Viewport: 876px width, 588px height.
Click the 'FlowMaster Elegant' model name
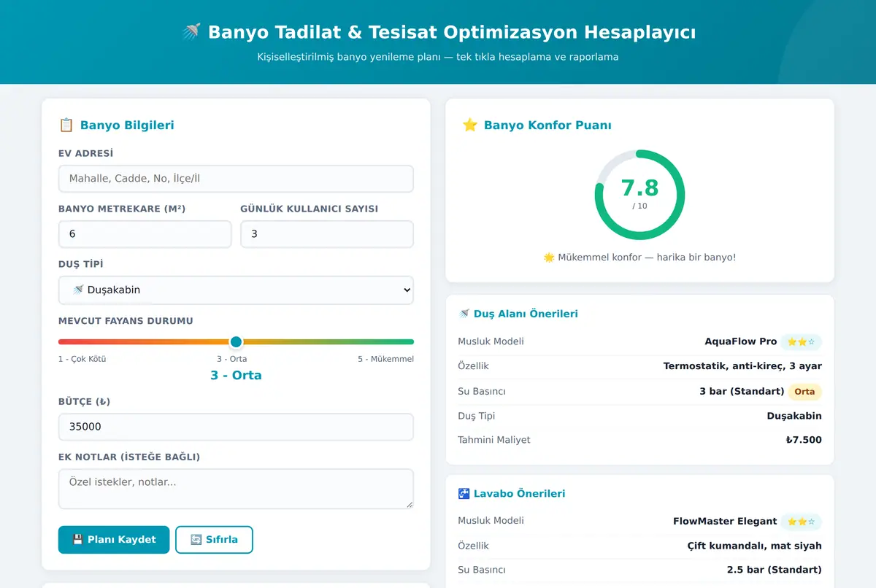(725, 522)
